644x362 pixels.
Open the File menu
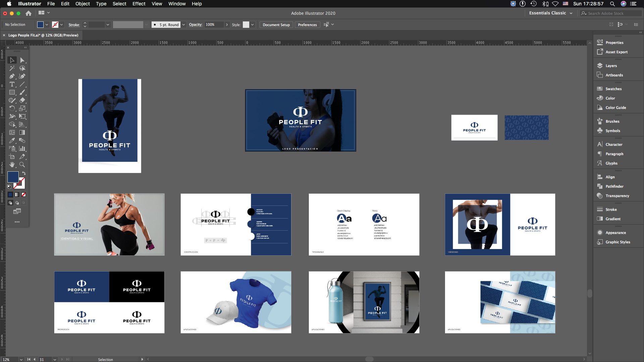click(x=51, y=4)
